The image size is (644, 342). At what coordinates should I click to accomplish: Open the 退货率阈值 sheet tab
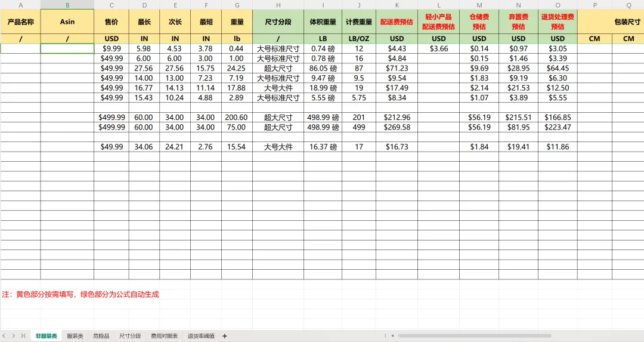click(x=201, y=336)
